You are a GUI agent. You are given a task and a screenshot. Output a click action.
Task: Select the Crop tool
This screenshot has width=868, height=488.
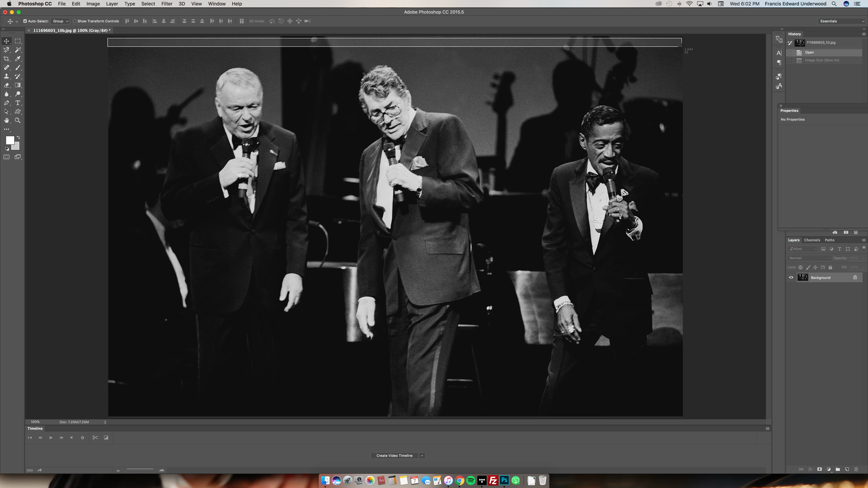[6, 59]
